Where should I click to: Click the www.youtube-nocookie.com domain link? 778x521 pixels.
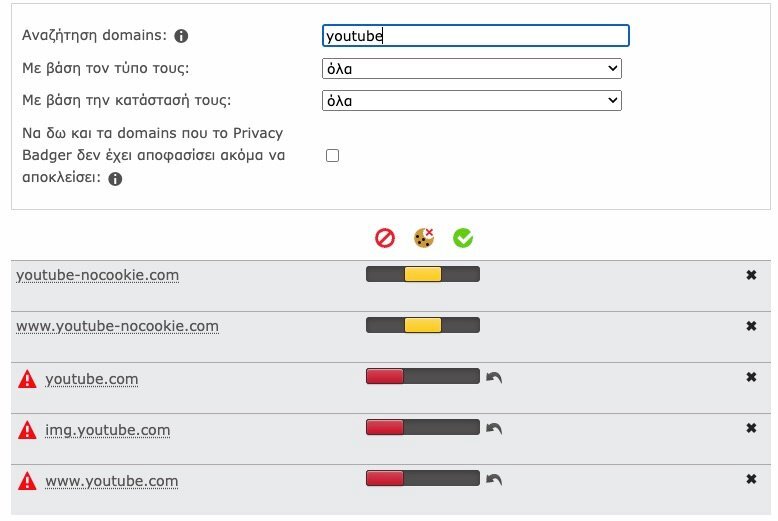coord(117,326)
